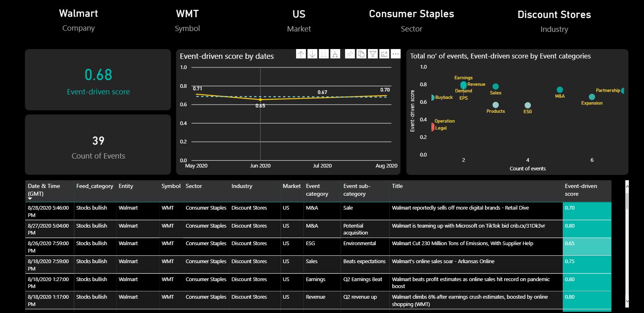Viewport: 644px width, 313px height.
Task: Click title 'Walmart's online sales soar - Arkansas Online'
Action: point(443,261)
